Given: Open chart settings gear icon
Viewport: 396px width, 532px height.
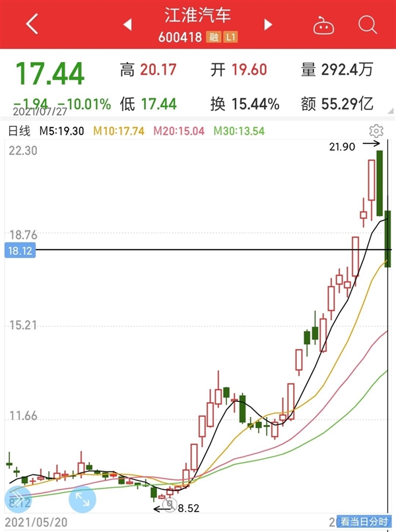Looking at the screenshot, I should 376,130.
